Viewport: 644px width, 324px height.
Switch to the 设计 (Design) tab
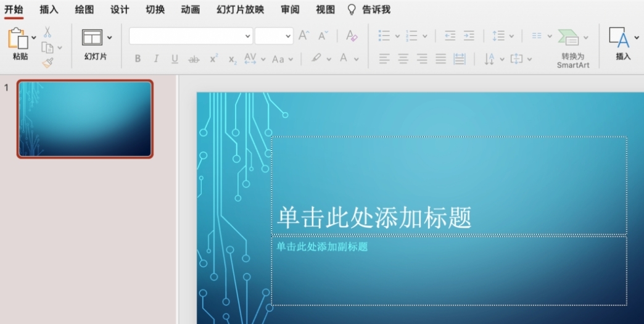coord(120,9)
